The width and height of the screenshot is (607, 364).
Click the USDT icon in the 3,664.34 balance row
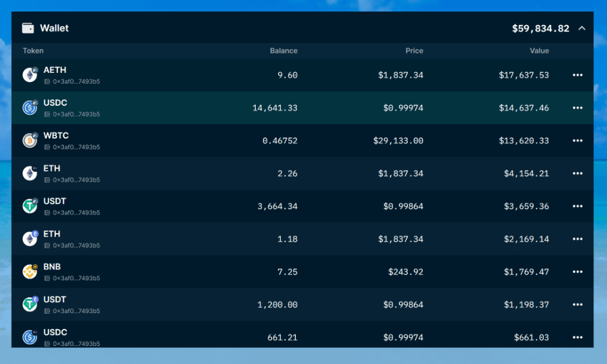pos(30,206)
